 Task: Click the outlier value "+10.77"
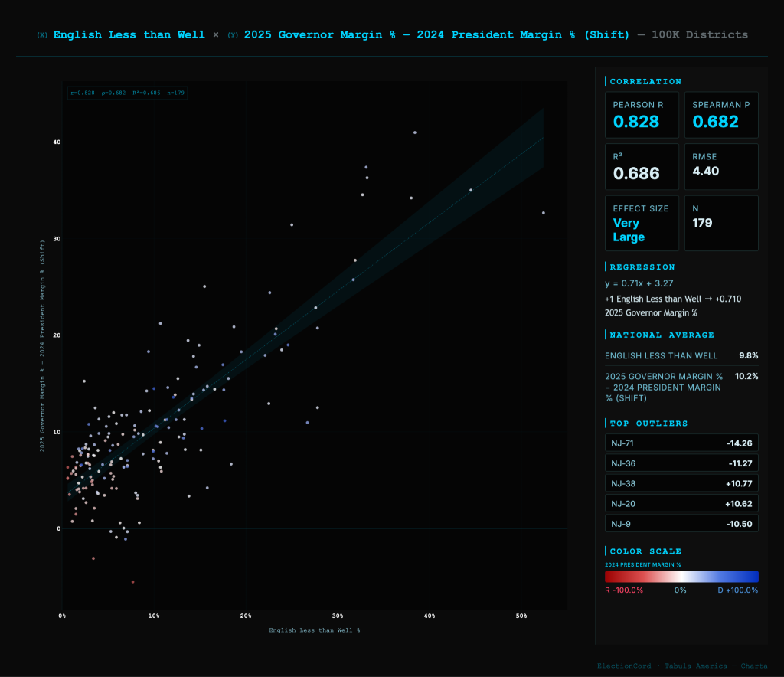[x=739, y=483]
